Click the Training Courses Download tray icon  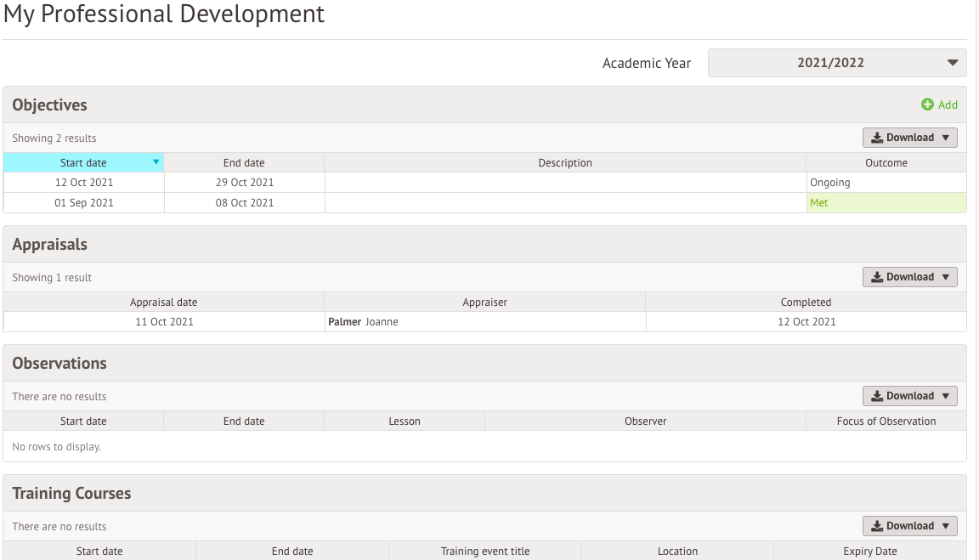pyautogui.click(x=877, y=526)
